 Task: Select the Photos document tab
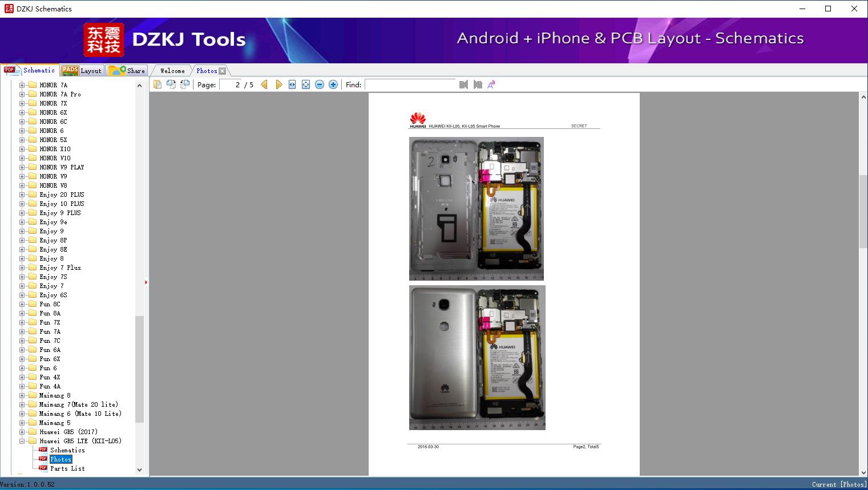tap(207, 71)
